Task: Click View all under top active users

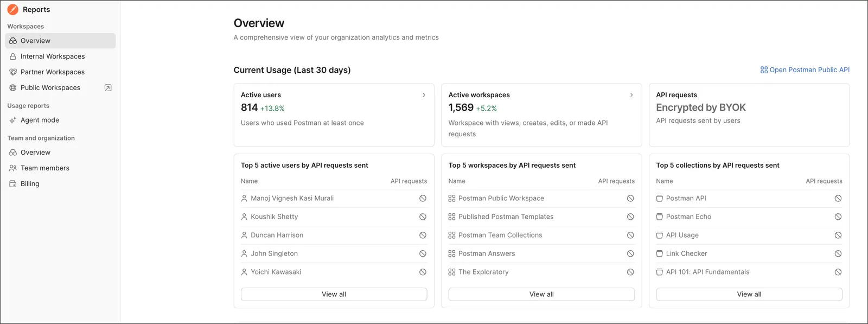Action: pos(334,294)
